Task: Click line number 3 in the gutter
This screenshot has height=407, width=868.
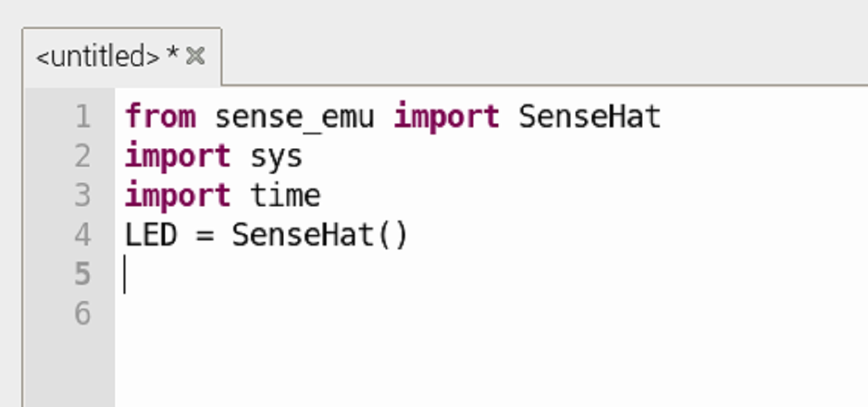Action: 83,195
